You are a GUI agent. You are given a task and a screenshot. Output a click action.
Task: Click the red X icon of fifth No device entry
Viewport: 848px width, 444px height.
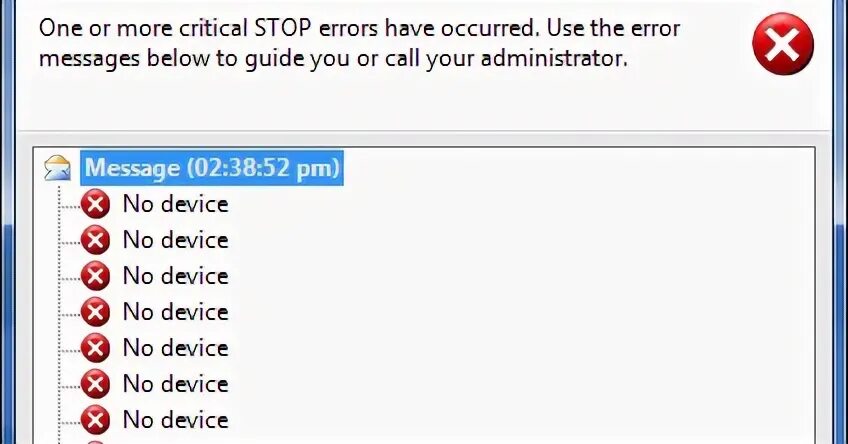pos(95,348)
